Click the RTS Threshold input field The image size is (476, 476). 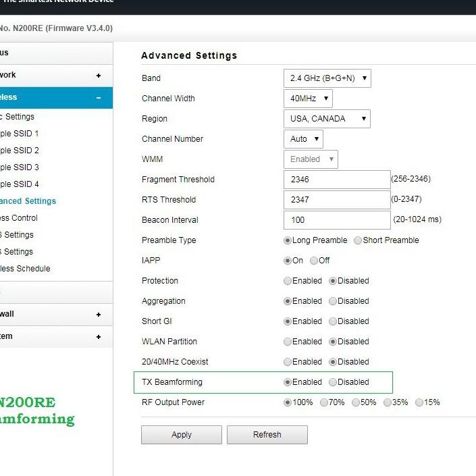point(336,200)
